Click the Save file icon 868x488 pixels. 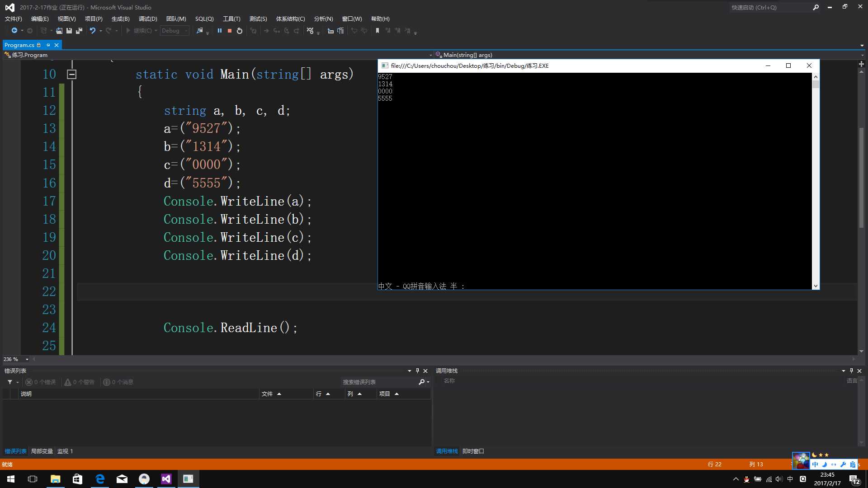click(69, 31)
